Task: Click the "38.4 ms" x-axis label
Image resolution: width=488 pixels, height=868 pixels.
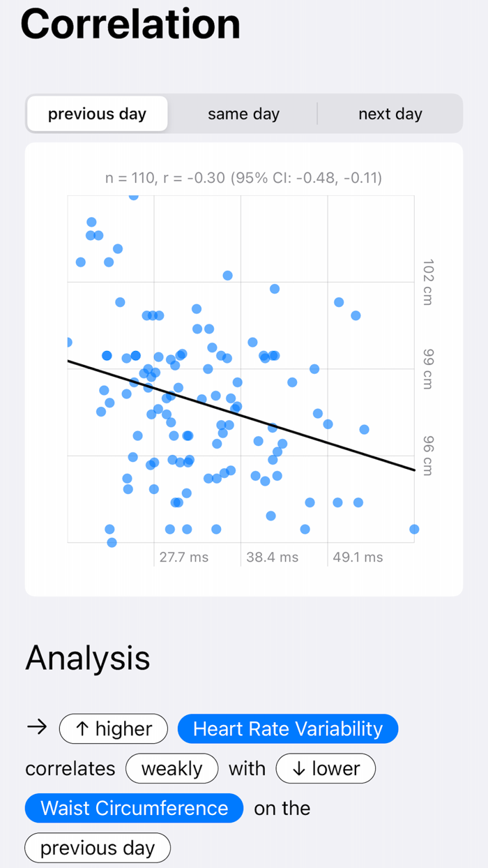Action: click(x=272, y=557)
